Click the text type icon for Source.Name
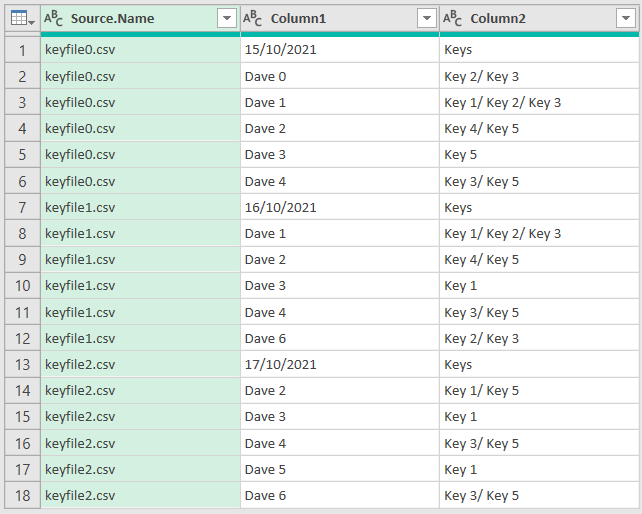Viewport: 642px width, 514px height. click(x=53, y=18)
